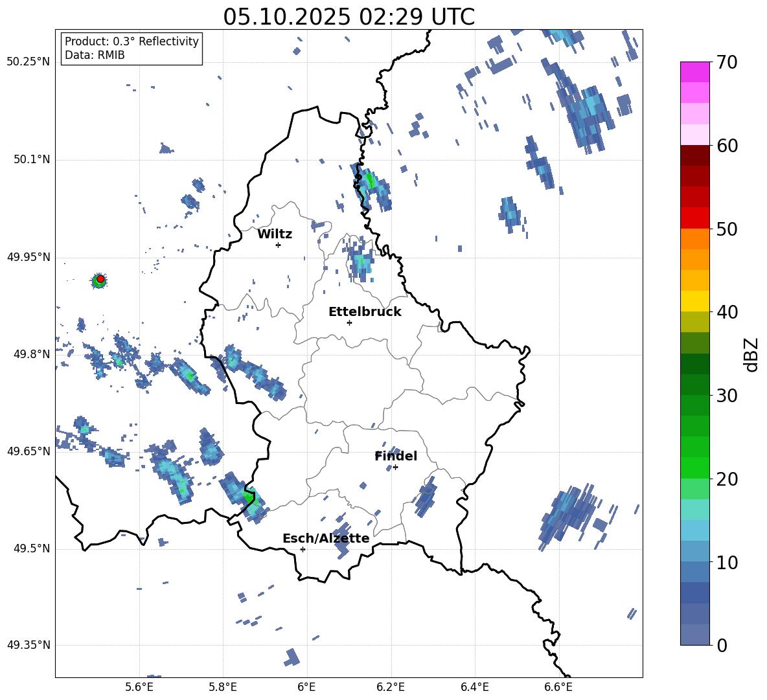Click the bright green colorbar swatch above 20

(x=694, y=468)
